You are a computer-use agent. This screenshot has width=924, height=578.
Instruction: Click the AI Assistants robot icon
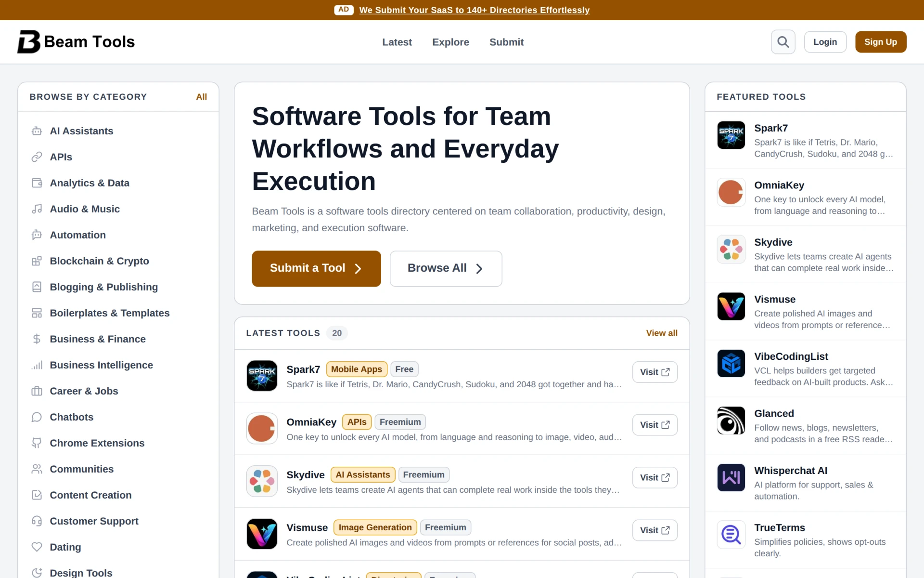point(37,131)
